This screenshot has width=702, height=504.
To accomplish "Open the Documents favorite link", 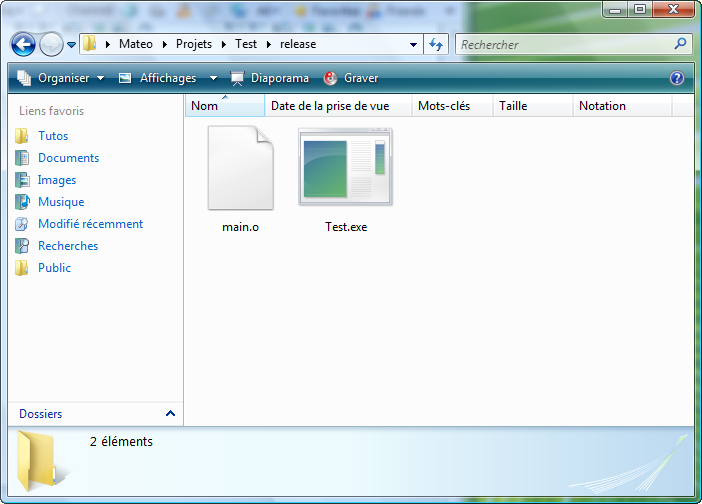I will tap(68, 158).
